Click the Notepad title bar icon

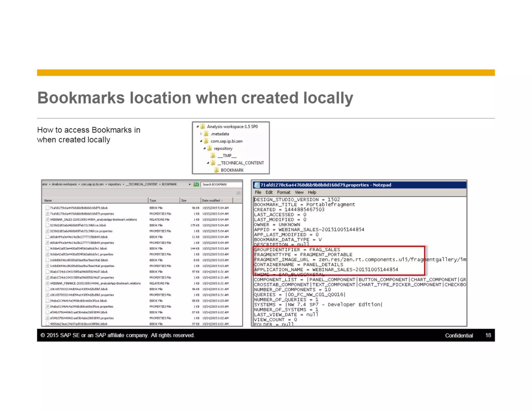(257, 185)
